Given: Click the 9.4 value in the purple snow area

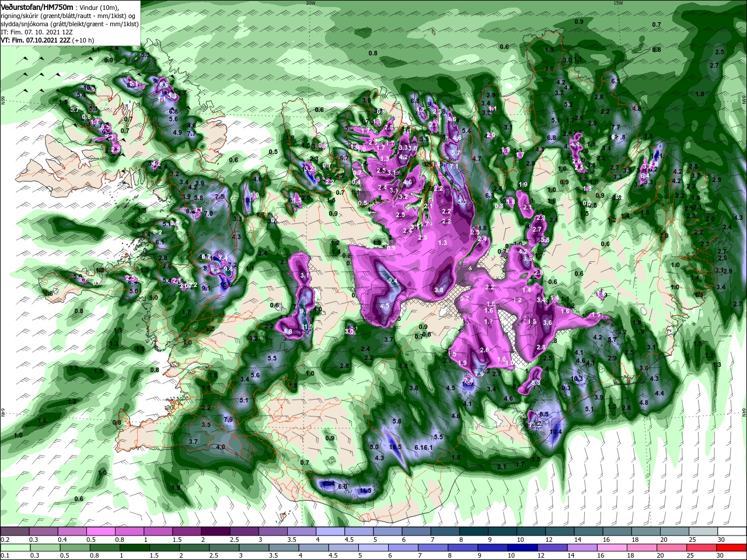Looking at the screenshot, I should point(393,281).
